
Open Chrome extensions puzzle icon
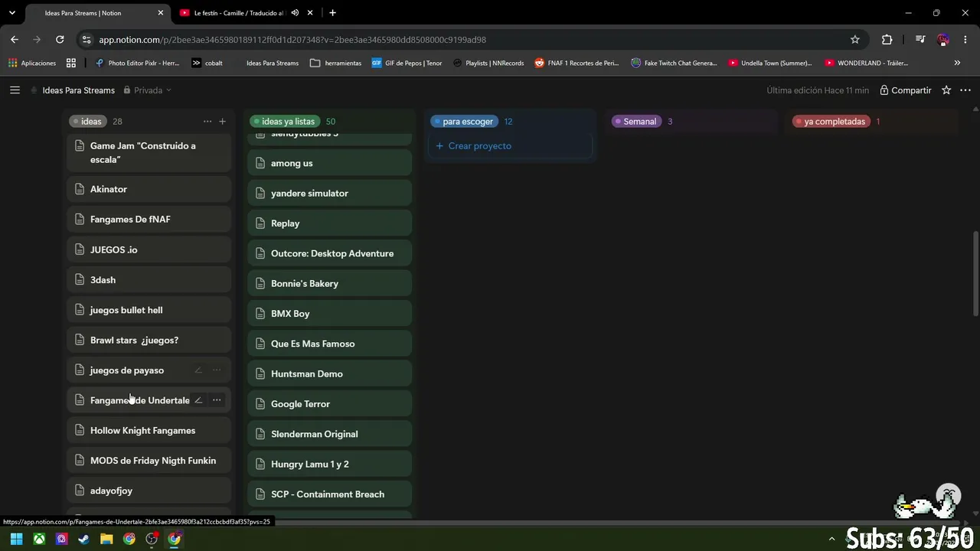pos(887,40)
